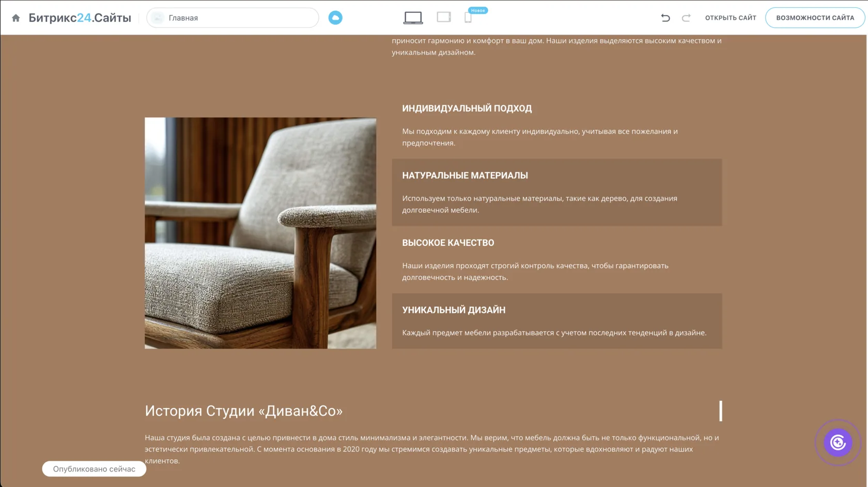
Task: Switch to tablet preview icon
Action: click(444, 17)
